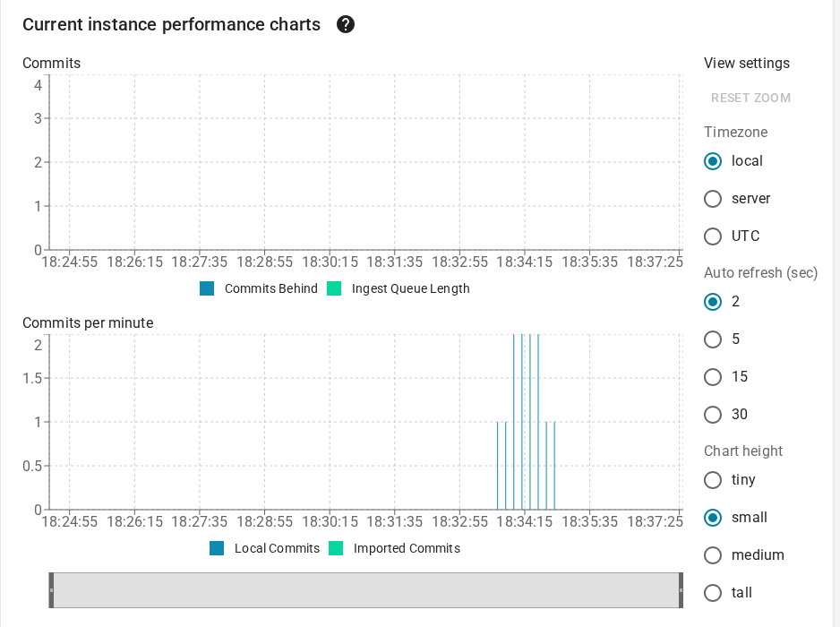Viewport: 840px width, 627px height.
Task: Set auto refresh to 2 seconds
Action: [x=713, y=302]
